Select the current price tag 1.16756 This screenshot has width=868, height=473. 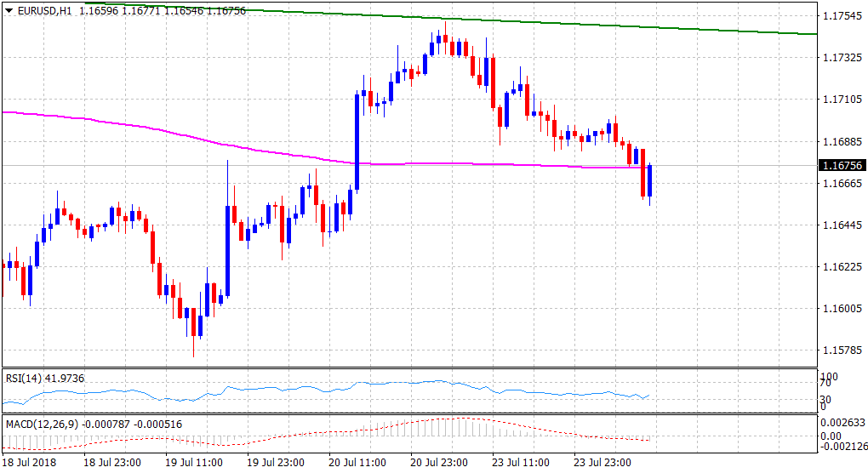pyautogui.click(x=842, y=165)
